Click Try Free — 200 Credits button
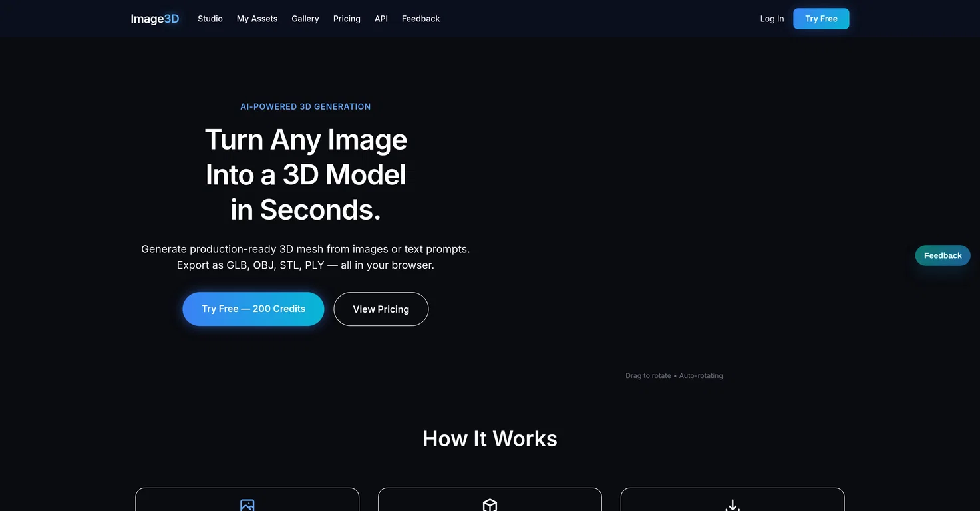The image size is (980, 511). click(253, 309)
